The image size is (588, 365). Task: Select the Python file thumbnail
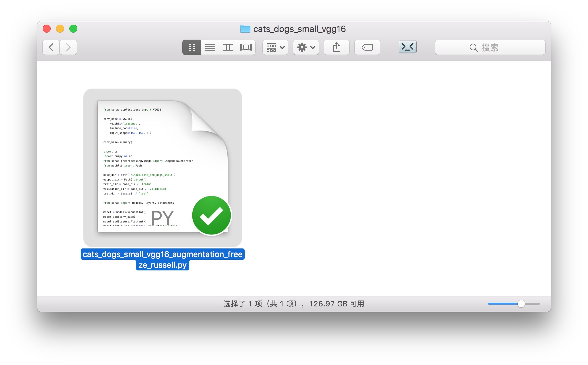tap(162, 167)
